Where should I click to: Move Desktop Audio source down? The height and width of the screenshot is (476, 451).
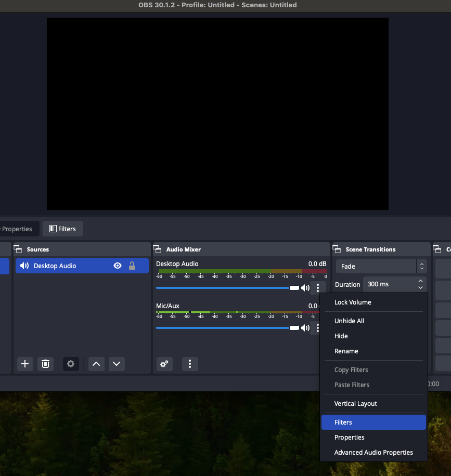(x=116, y=364)
